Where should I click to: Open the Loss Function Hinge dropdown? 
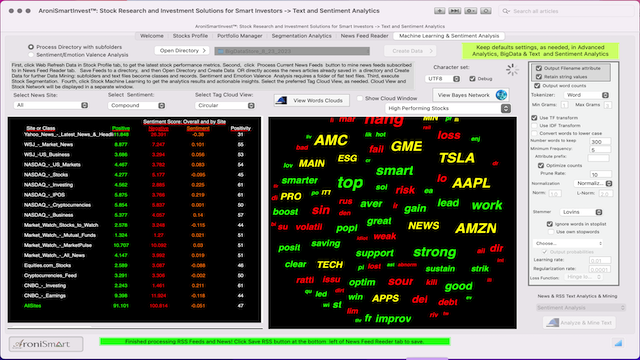coord(584,277)
